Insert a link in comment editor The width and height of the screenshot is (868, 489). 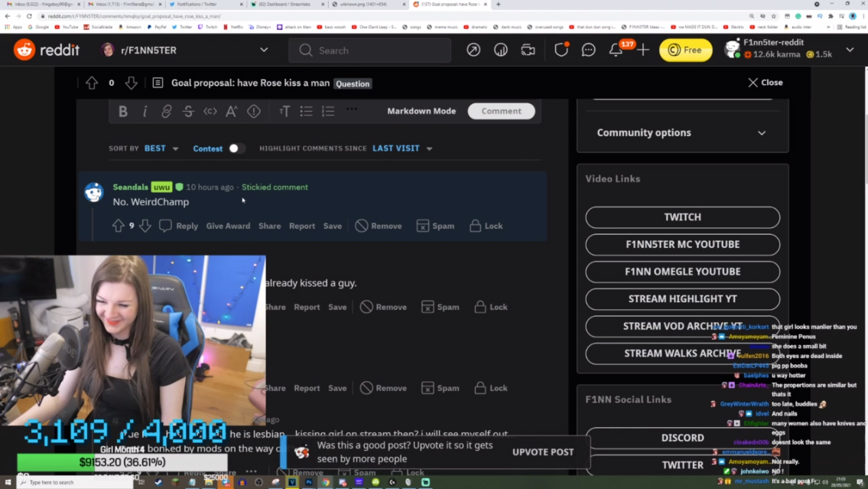pos(166,111)
